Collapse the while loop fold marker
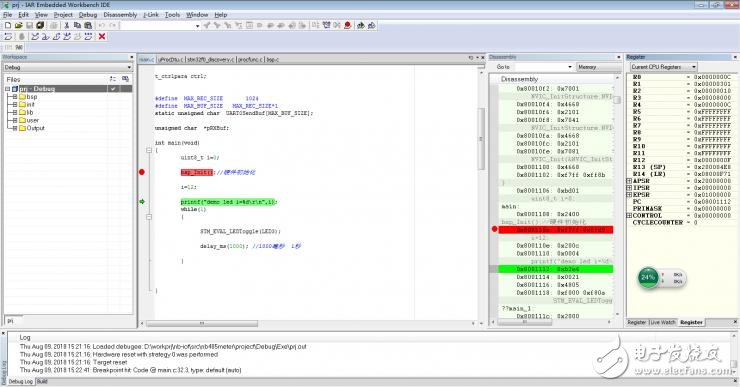This screenshot has width=740, height=387. click(149, 217)
